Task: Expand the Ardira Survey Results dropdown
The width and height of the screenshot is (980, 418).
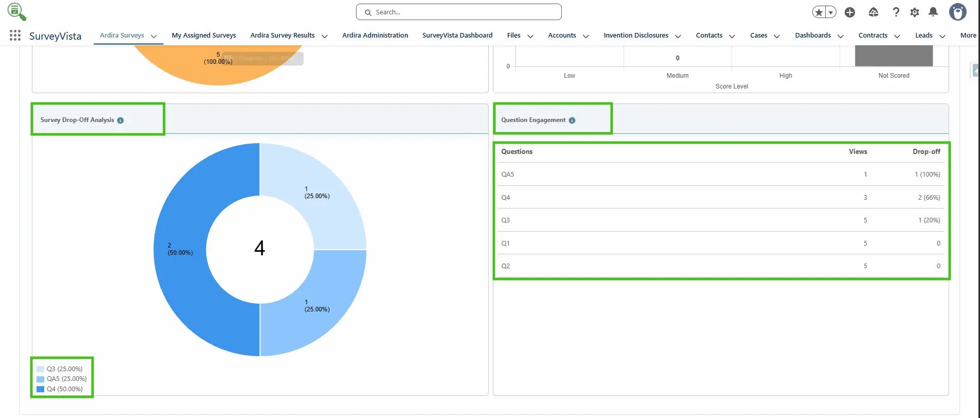Action: click(325, 36)
